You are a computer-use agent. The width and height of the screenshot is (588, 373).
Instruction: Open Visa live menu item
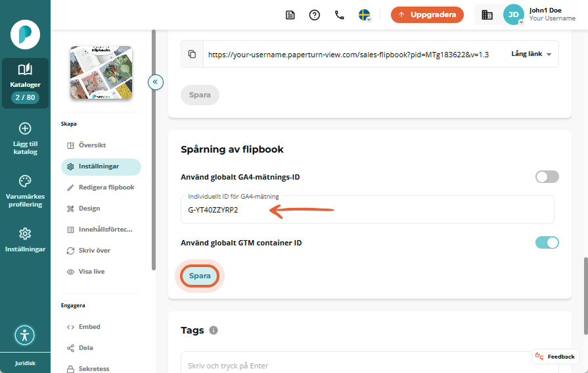pyautogui.click(x=101, y=272)
